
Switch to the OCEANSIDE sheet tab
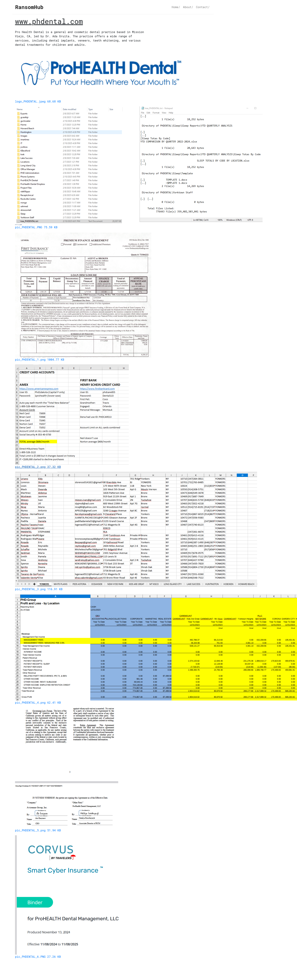(x=97, y=584)
